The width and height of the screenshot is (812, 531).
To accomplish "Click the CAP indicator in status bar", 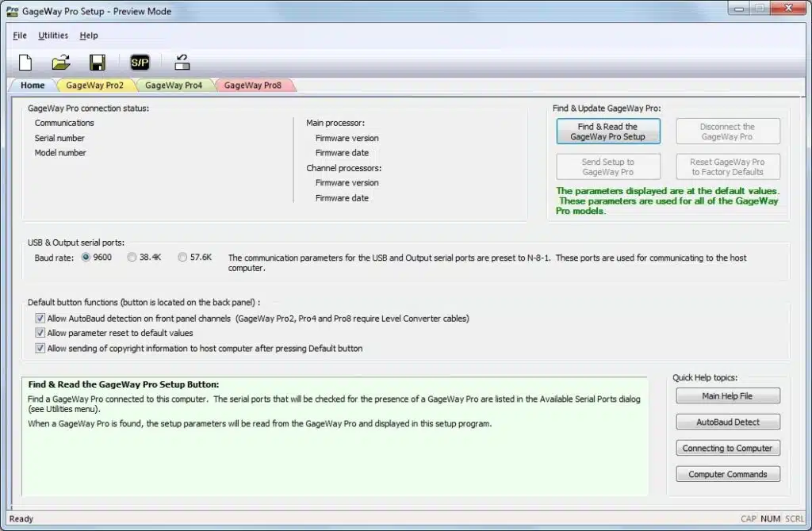I will (749, 518).
